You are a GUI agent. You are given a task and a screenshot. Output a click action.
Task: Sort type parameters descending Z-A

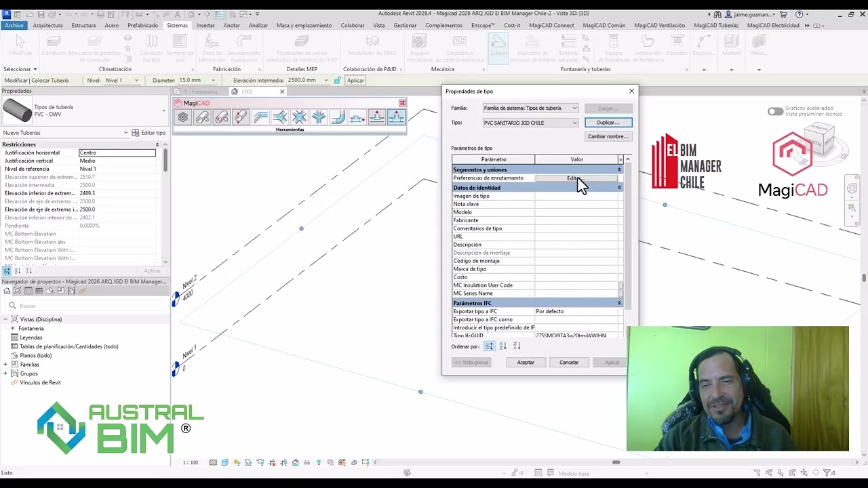coord(517,346)
